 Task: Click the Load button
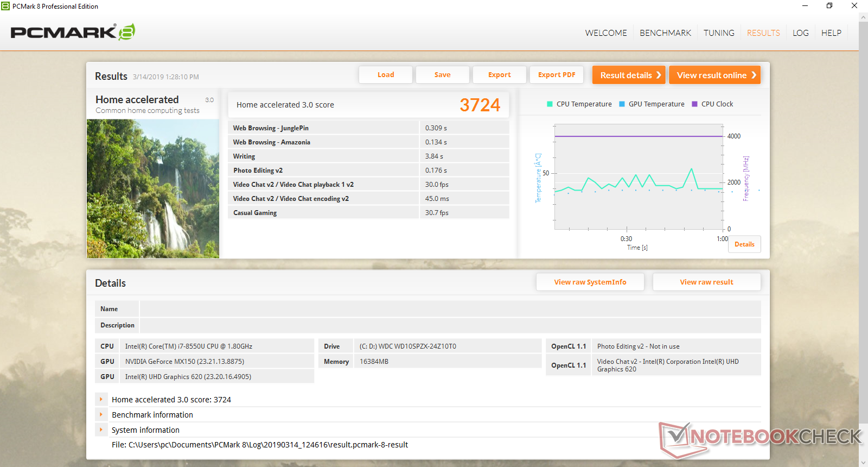coord(386,75)
